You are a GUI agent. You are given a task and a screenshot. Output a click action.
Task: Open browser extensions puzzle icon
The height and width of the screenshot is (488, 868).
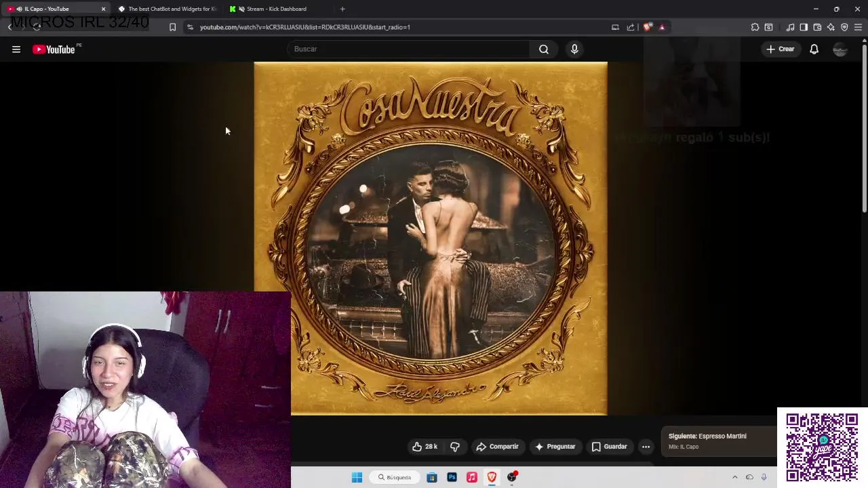[755, 27]
